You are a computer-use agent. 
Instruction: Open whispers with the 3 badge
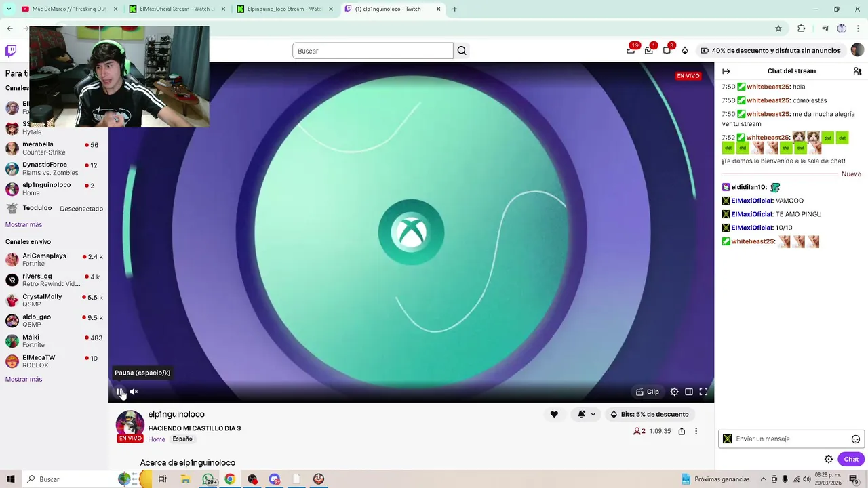(x=667, y=50)
